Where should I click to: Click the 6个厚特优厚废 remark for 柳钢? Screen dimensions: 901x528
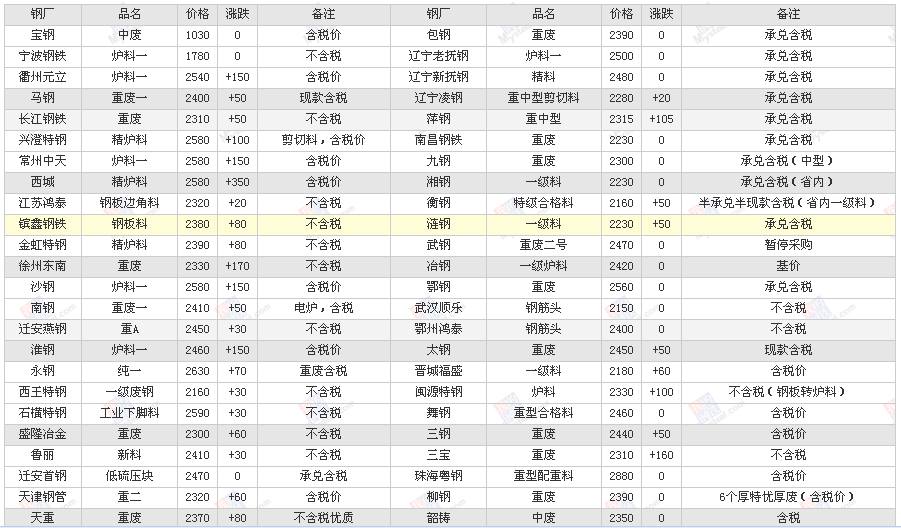787,497
